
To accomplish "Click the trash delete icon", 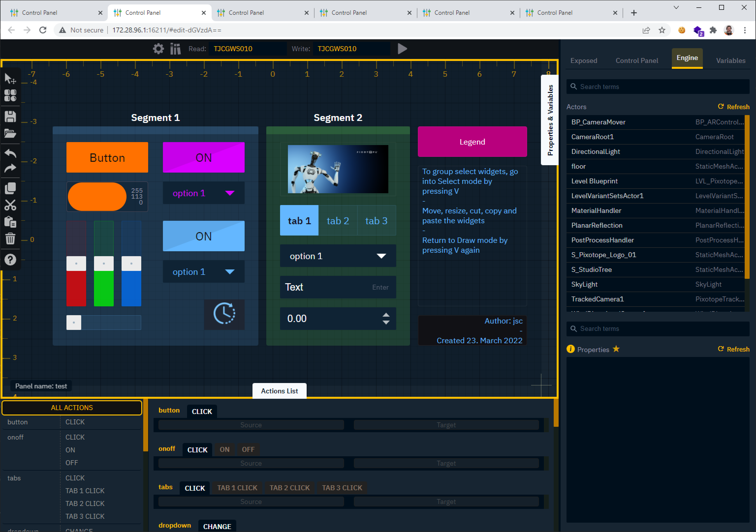I will coord(10,238).
